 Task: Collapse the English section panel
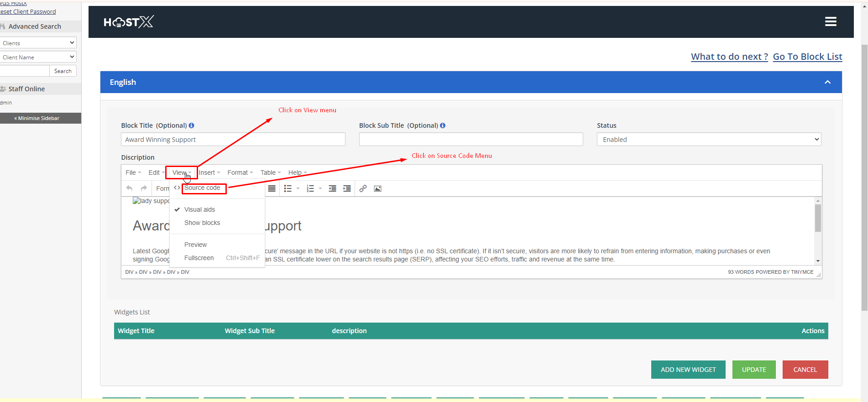pyautogui.click(x=827, y=82)
